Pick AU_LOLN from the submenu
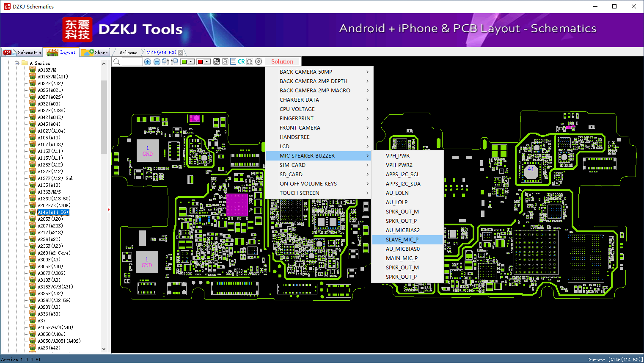 tap(407, 193)
